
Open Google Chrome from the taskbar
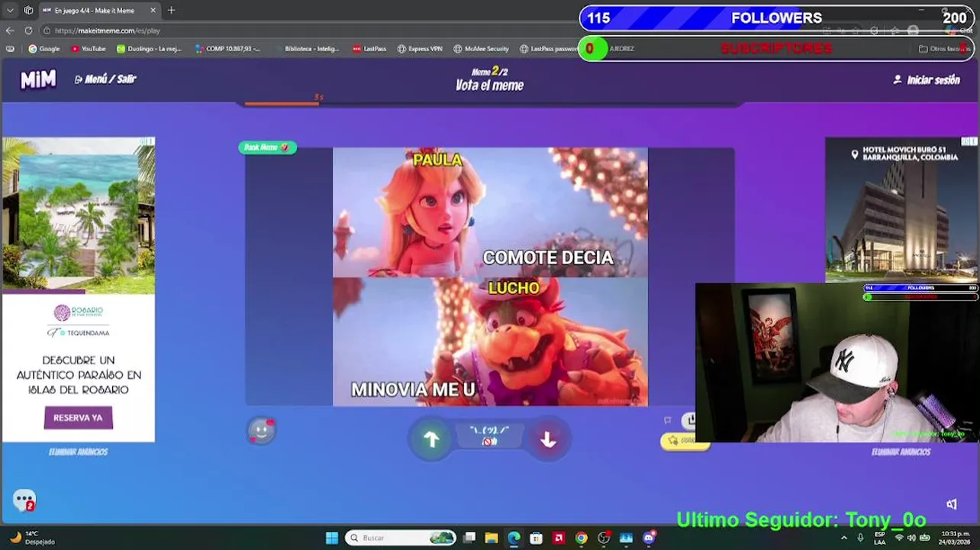(582, 538)
